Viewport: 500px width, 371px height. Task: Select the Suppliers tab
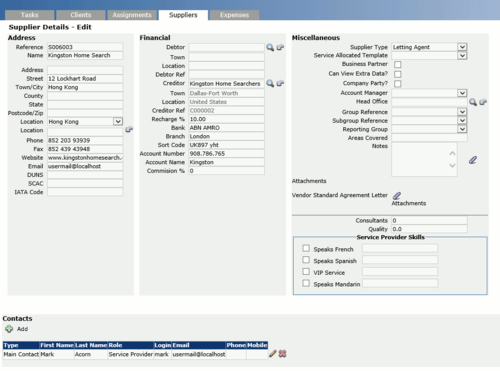[x=183, y=15]
